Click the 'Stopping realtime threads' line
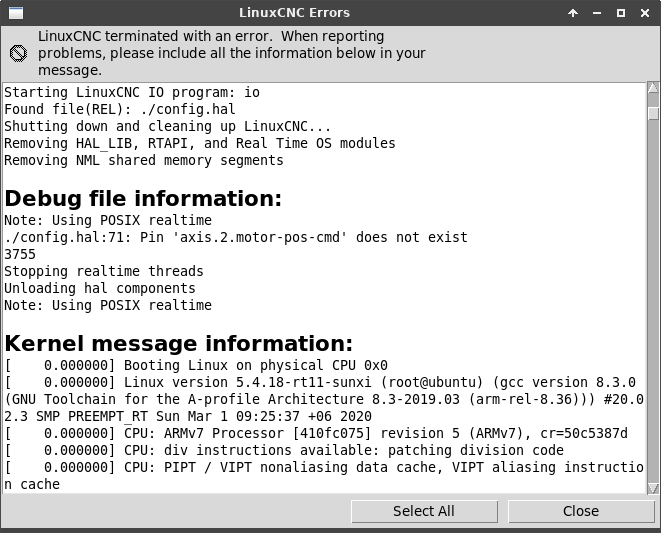 coord(104,271)
